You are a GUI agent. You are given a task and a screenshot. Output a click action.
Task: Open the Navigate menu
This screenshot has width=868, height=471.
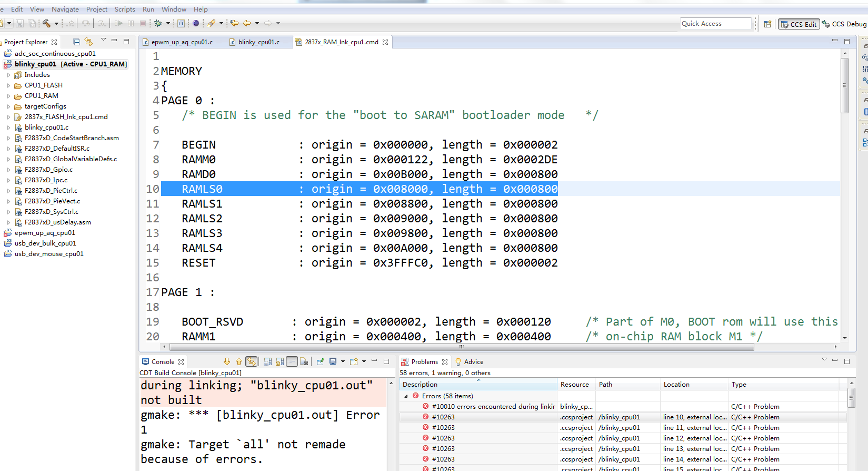[65, 9]
